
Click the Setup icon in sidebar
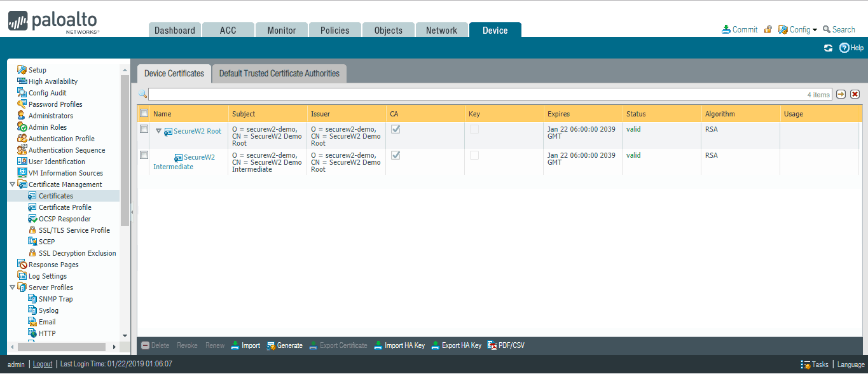pos(22,70)
